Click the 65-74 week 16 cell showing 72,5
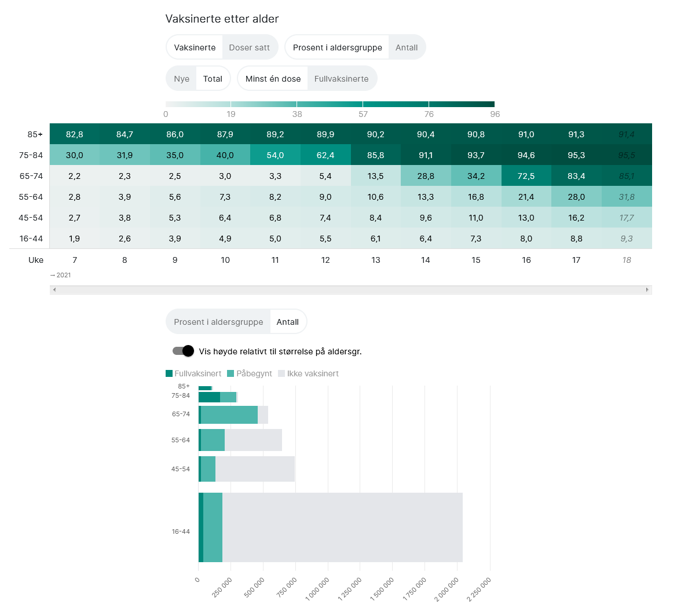 (x=526, y=175)
